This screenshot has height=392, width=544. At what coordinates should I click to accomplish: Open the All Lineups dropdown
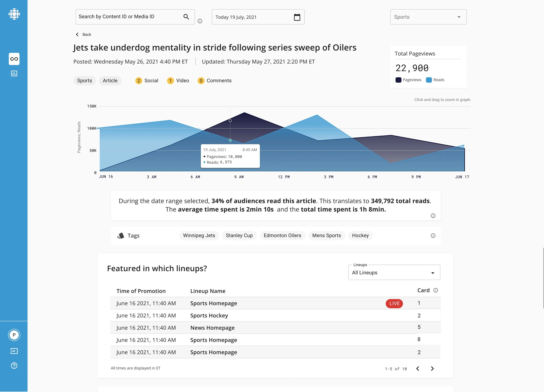click(394, 273)
